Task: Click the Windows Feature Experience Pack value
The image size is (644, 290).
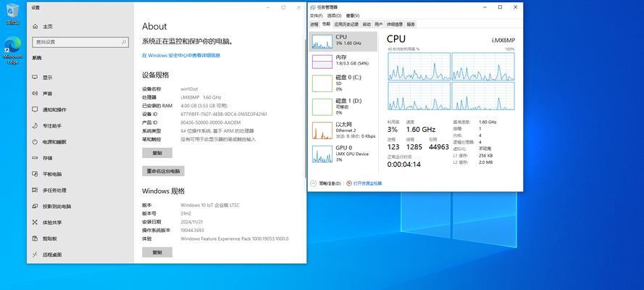Action: [235, 239]
